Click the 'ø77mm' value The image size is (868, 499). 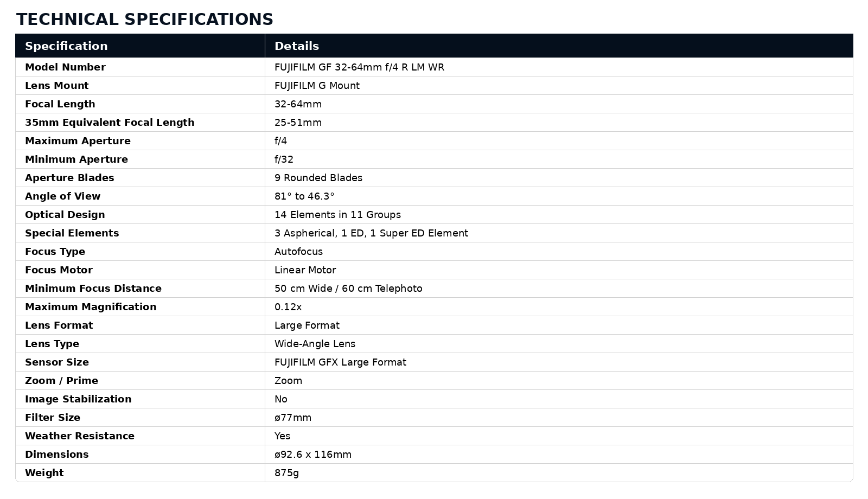[293, 418]
